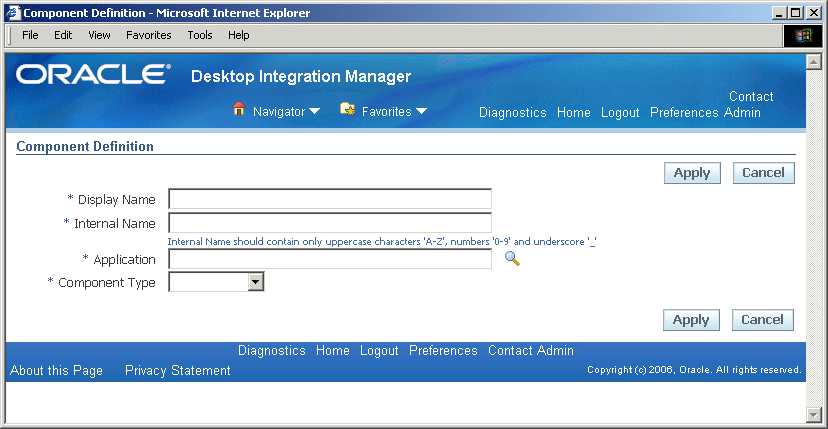
Task: Focus the Application input field
Action: pyautogui.click(x=330, y=259)
